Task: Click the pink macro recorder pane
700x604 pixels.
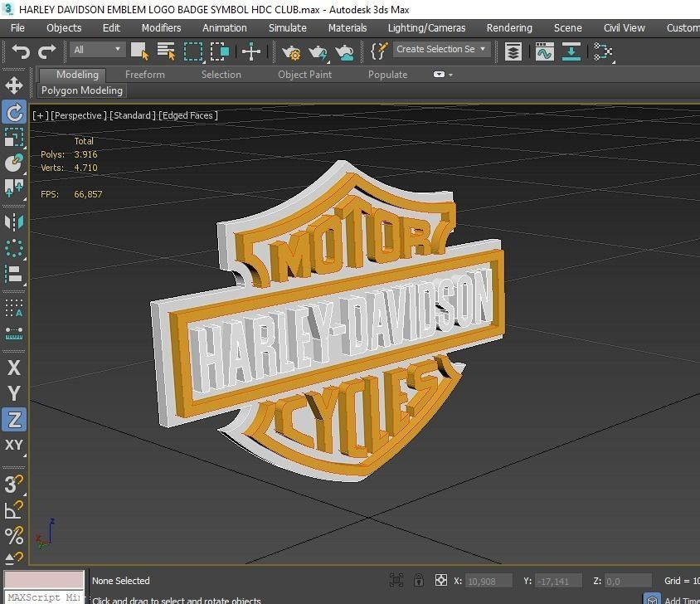Action: (44, 579)
